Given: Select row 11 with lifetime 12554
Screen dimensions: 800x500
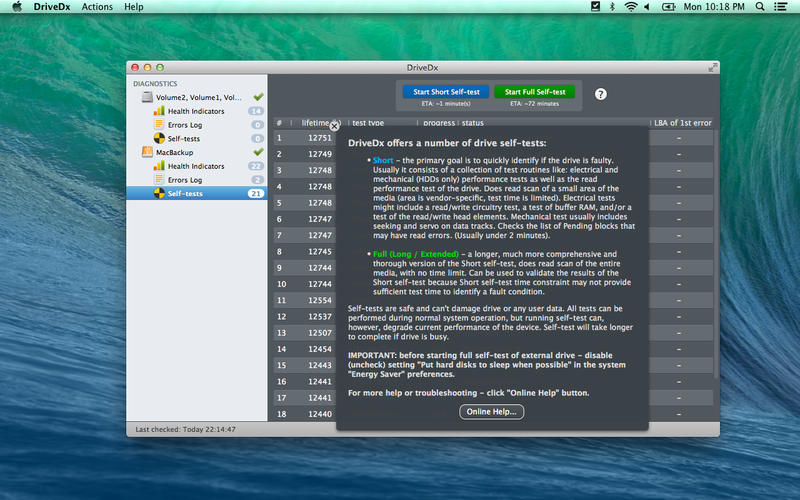Looking at the screenshot, I should tap(305, 301).
